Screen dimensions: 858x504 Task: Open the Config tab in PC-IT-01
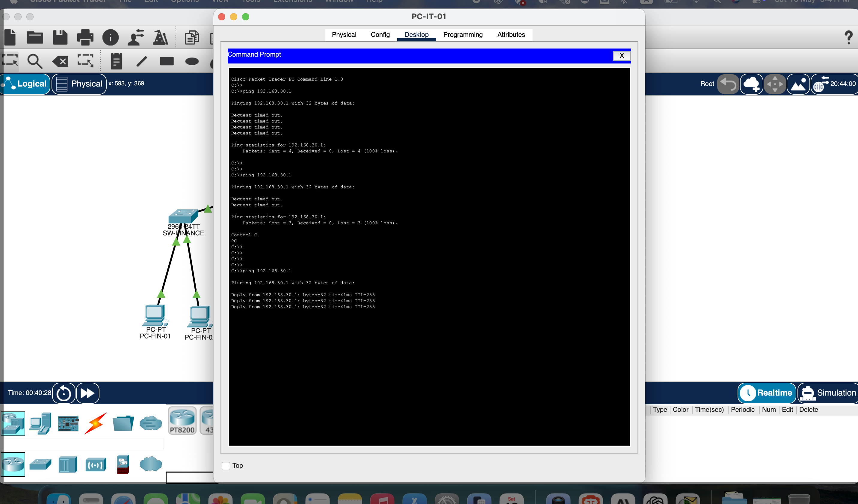[380, 35]
